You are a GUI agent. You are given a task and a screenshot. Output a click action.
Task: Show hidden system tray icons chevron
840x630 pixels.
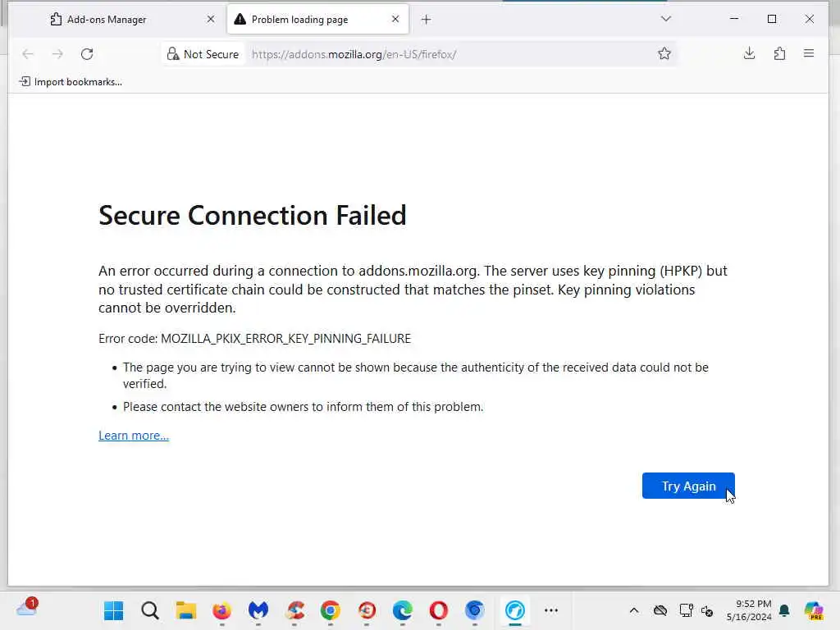(x=633, y=610)
